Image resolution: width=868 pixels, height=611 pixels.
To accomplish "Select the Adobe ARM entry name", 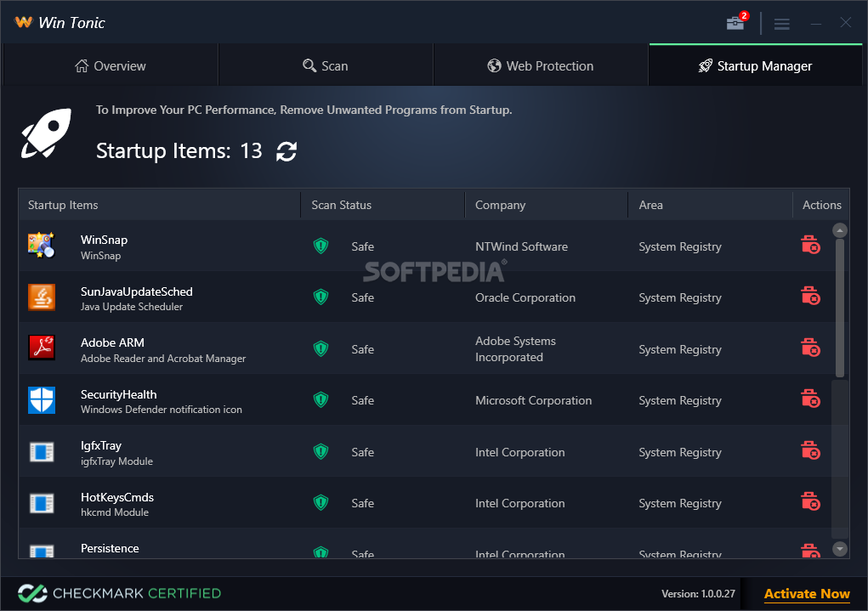I will [x=112, y=342].
